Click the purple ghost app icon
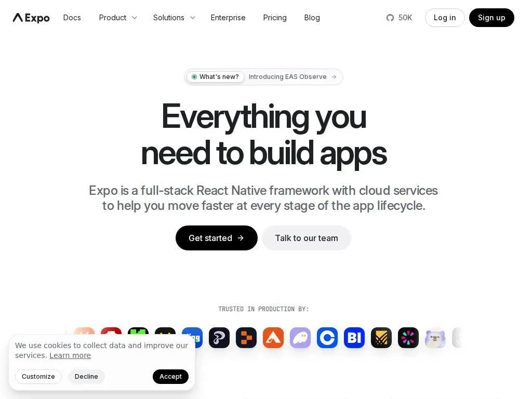The image size is (532, 399). pos(300,338)
